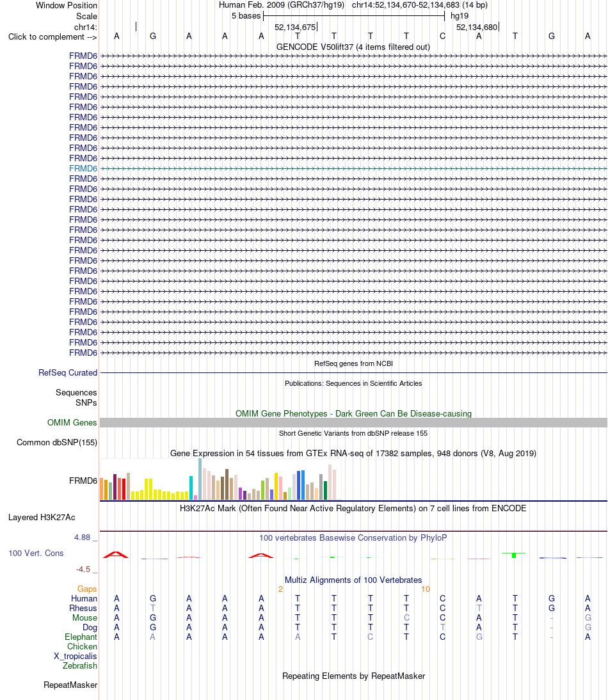Click the green PhyloP bar above the Human T

pos(515,555)
